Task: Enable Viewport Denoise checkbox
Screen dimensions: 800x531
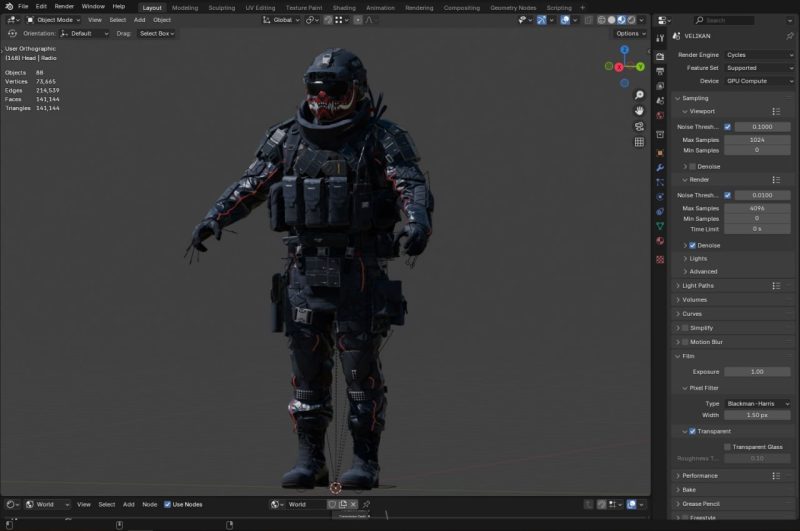Action: pos(692,166)
